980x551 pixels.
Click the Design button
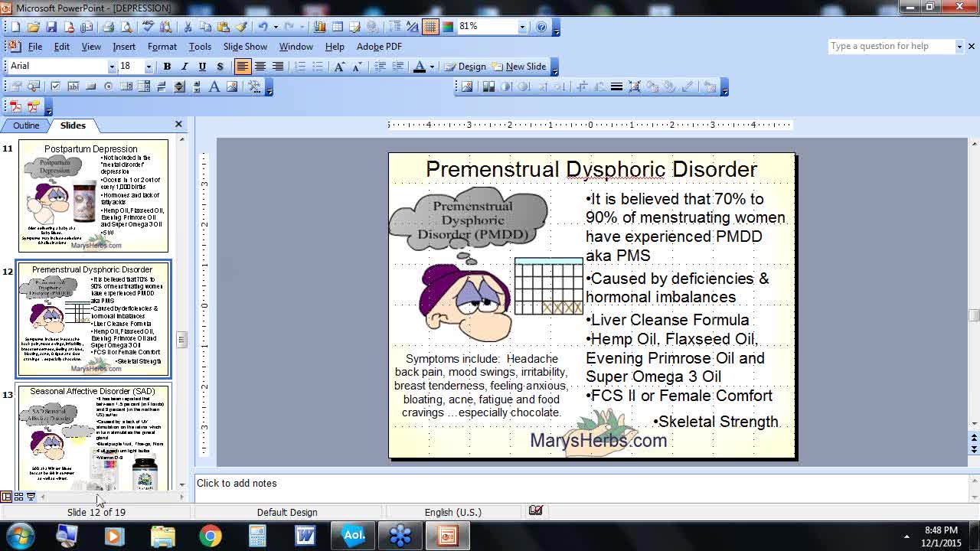(x=465, y=67)
